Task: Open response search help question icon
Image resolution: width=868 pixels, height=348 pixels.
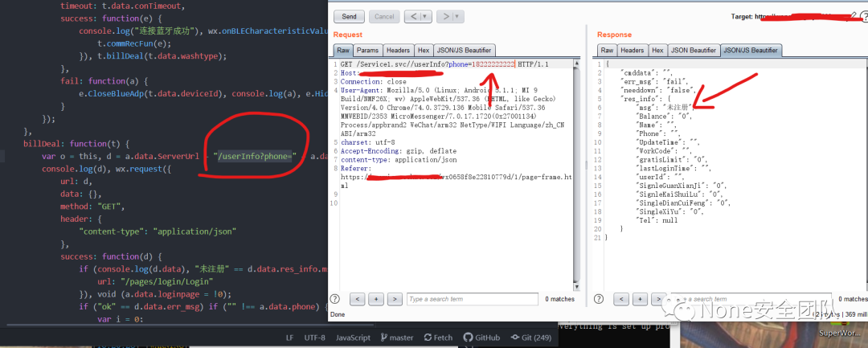Action: point(599,299)
